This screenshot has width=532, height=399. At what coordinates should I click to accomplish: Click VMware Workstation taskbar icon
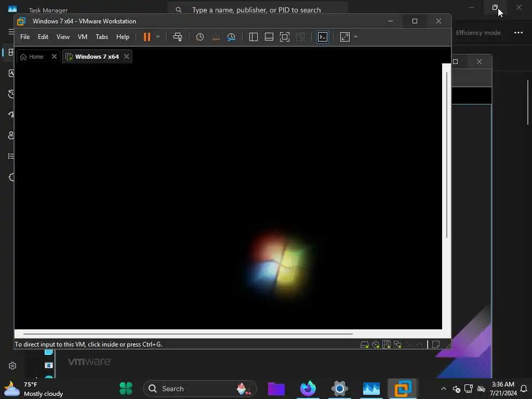403,389
